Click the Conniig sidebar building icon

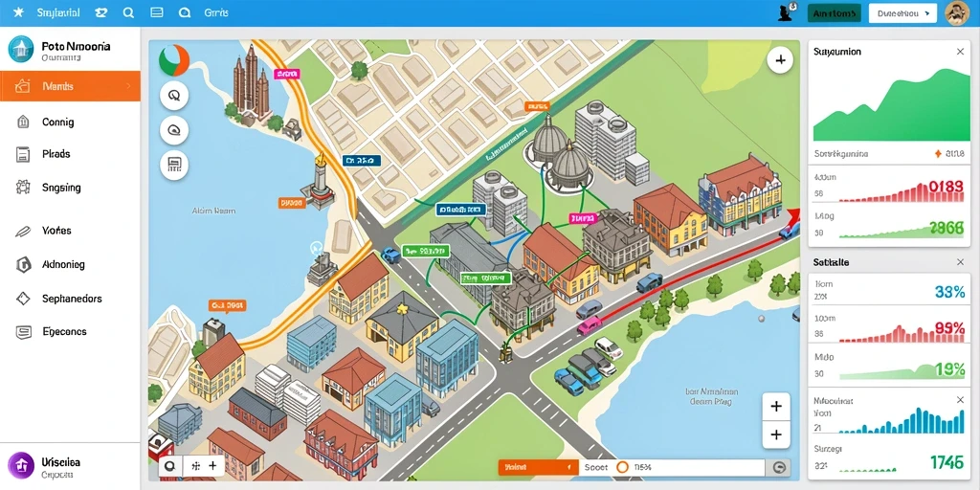coord(23,122)
